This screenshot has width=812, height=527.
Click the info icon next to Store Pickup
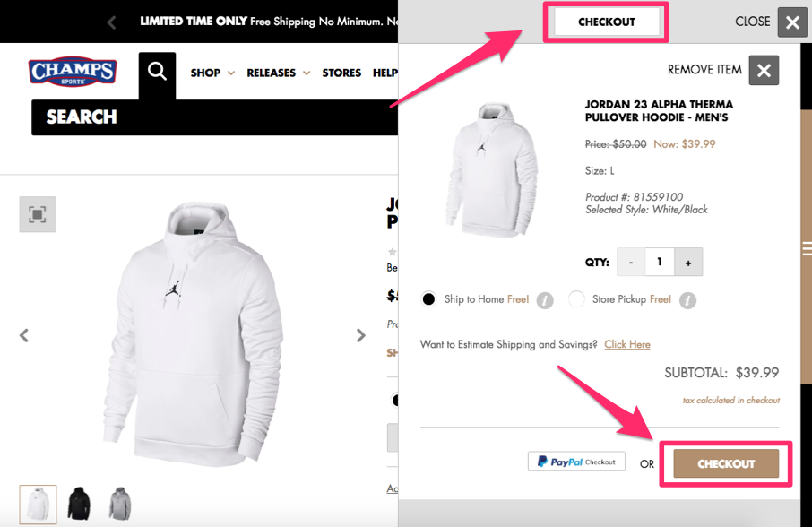click(687, 300)
